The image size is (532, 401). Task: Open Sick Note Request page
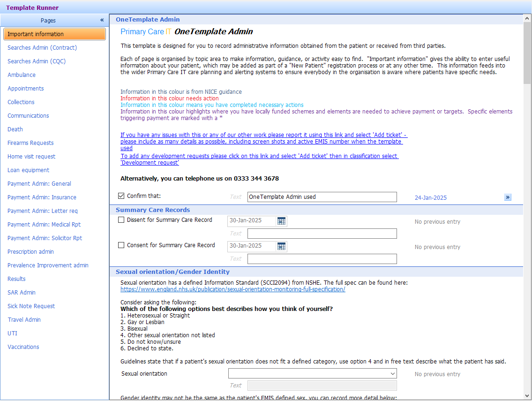pos(31,306)
